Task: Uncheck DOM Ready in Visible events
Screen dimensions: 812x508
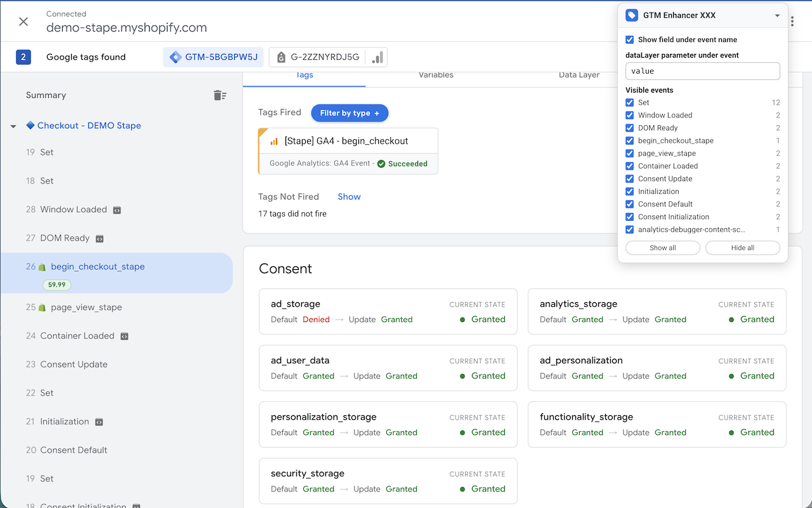Action: point(630,128)
